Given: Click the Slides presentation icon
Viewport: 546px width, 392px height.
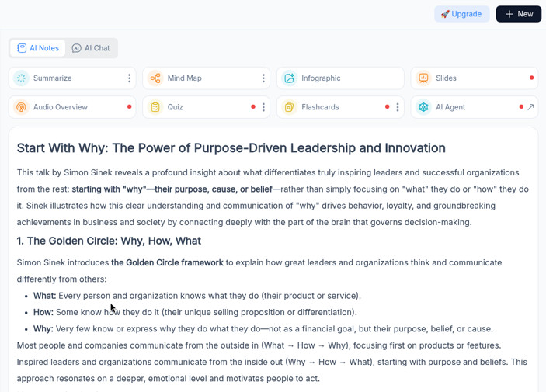Looking at the screenshot, I should tap(423, 78).
